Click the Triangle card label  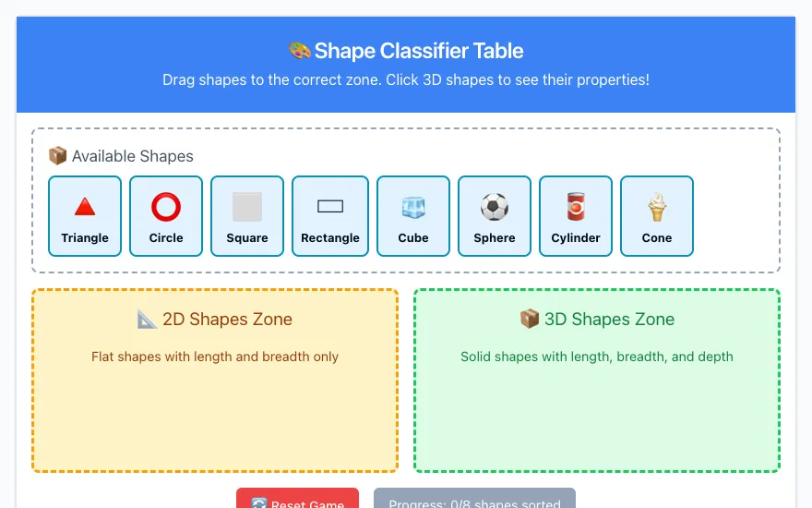tap(85, 238)
